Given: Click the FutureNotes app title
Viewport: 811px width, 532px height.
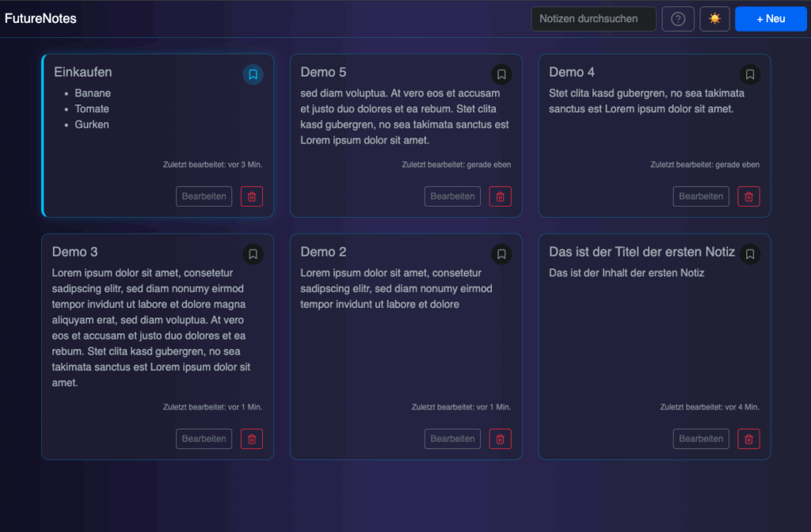Looking at the screenshot, I should click(41, 19).
